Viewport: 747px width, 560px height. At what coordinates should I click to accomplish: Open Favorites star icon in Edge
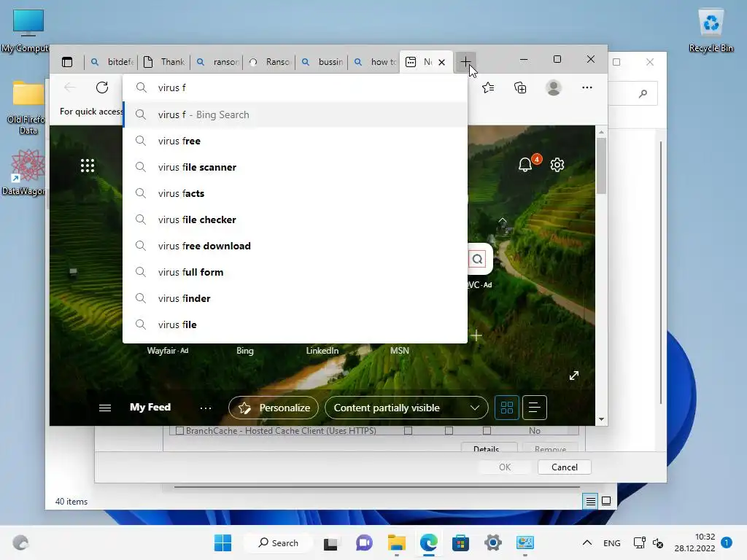[488, 87]
